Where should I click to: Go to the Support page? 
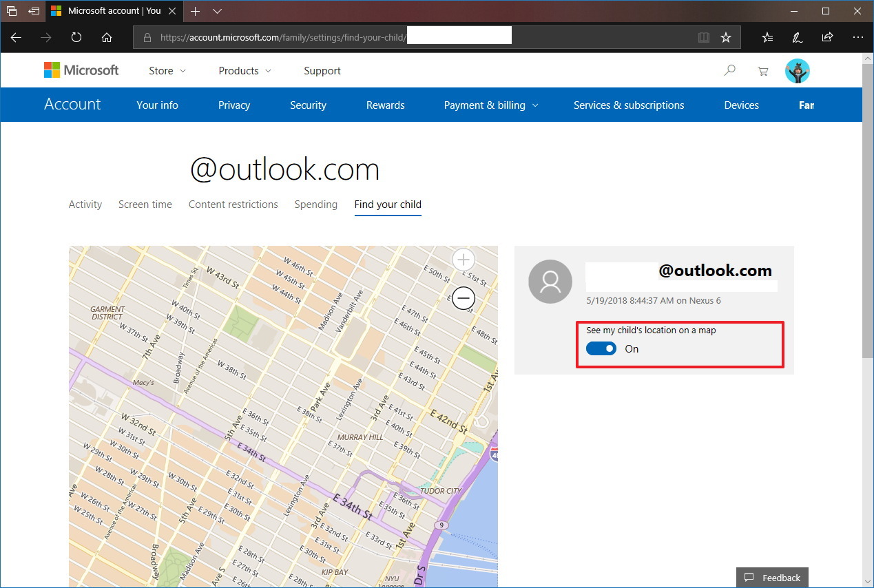(x=322, y=70)
